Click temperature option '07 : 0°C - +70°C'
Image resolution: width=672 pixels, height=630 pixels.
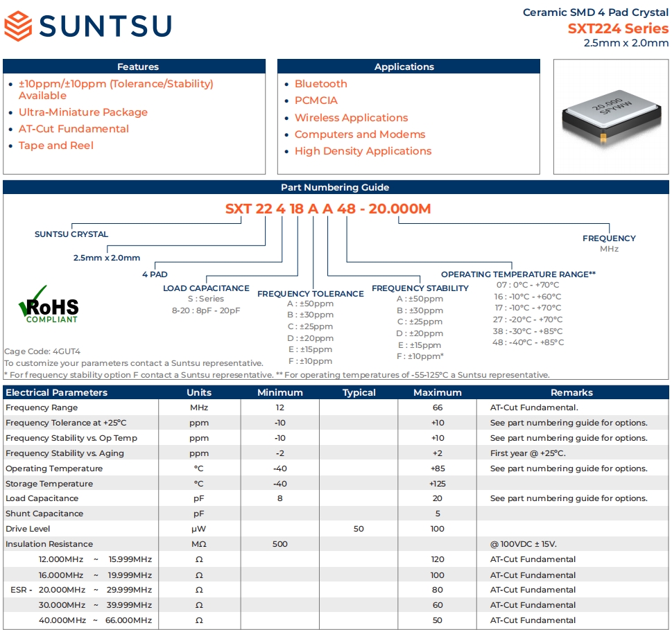tap(528, 285)
